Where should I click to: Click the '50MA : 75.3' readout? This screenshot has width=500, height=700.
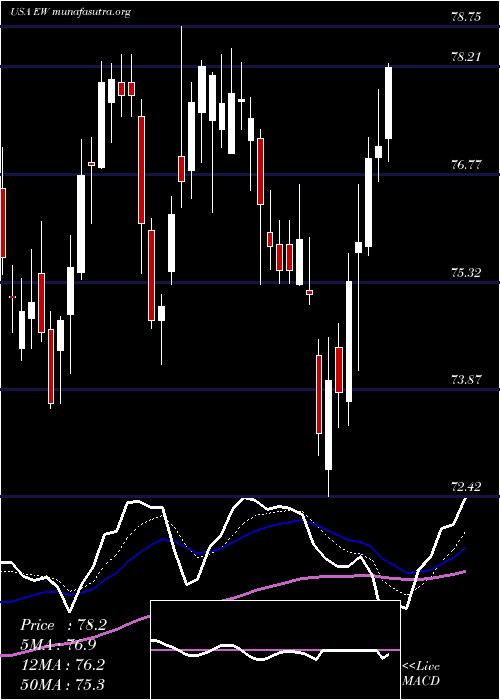click(62, 684)
